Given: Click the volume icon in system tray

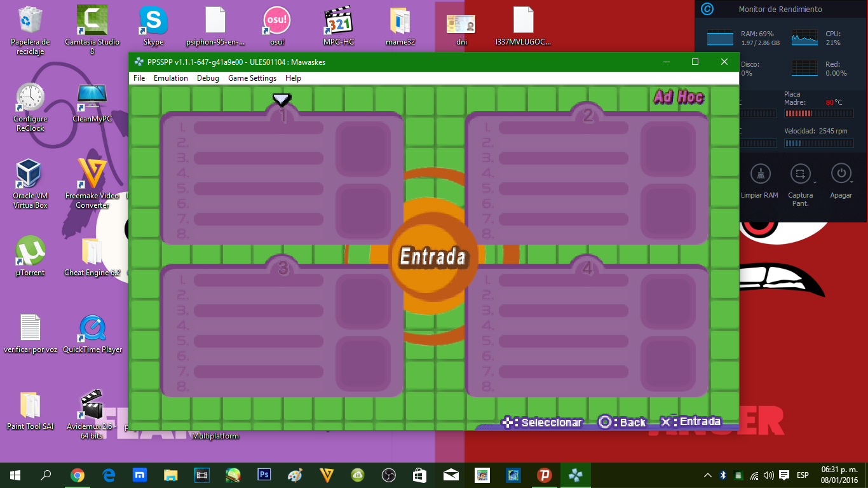Looking at the screenshot, I should tap(769, 475).
